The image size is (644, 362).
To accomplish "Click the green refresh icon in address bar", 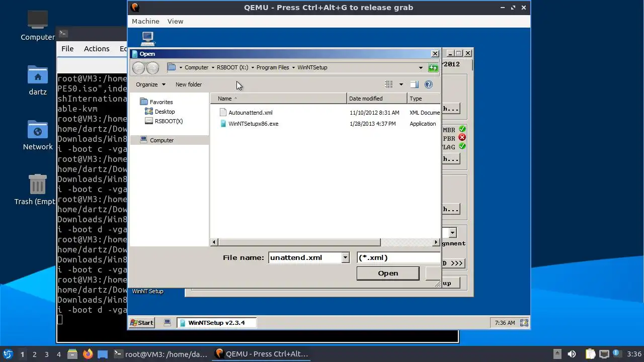I will pyautogui.click(x=433, y=67).
